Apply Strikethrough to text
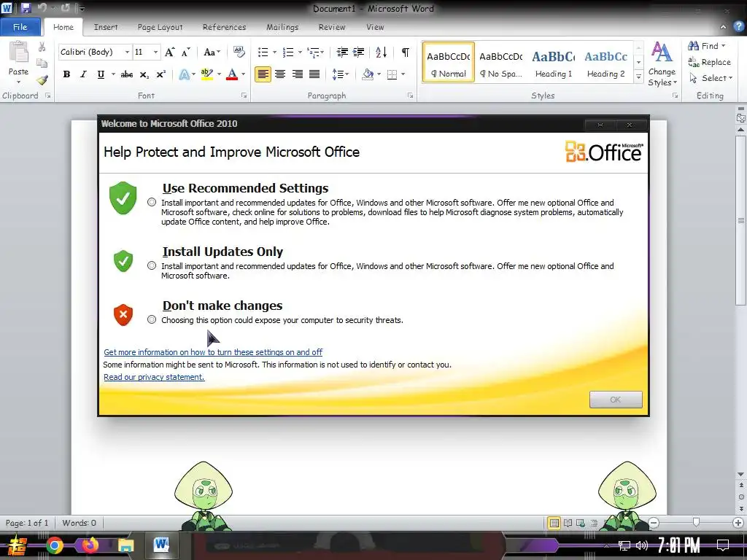The height and width of the screenshot is (560, 747). point(127,74)
